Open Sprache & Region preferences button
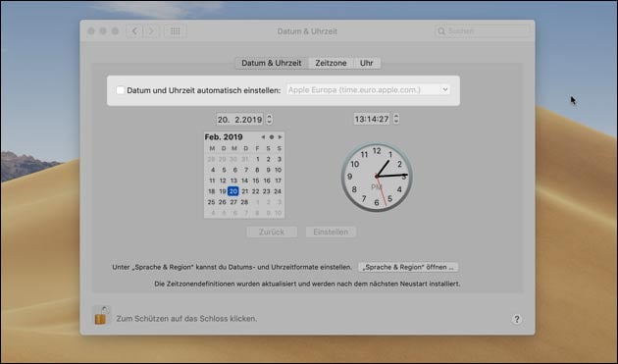Image resolution: width=618 pixels, height=364 pixels. pyautogui.click(x=408, y=267)
